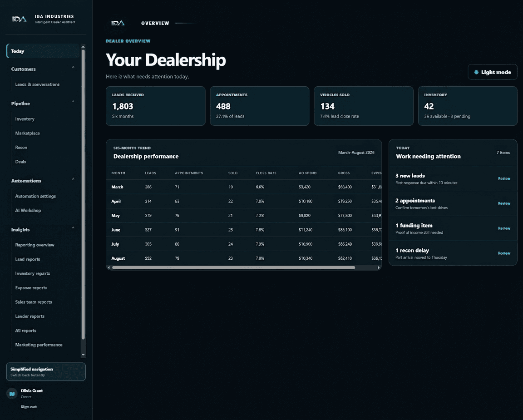Click the IDA logo beside Overview heading
This screenshot has width=523, height=420.
pyautogui.click(x=118, y=23)
